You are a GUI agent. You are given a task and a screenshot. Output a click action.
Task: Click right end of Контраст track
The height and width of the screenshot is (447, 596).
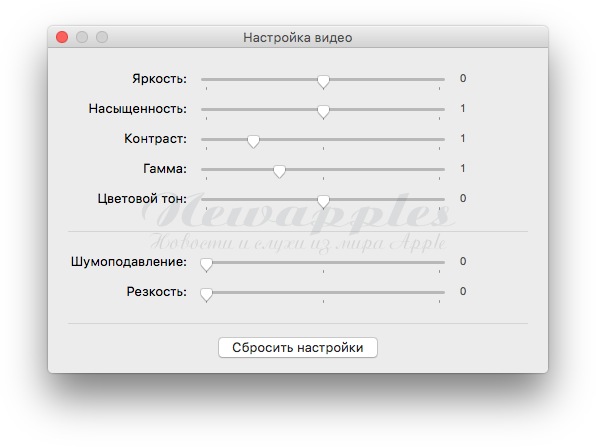point(442,139)
